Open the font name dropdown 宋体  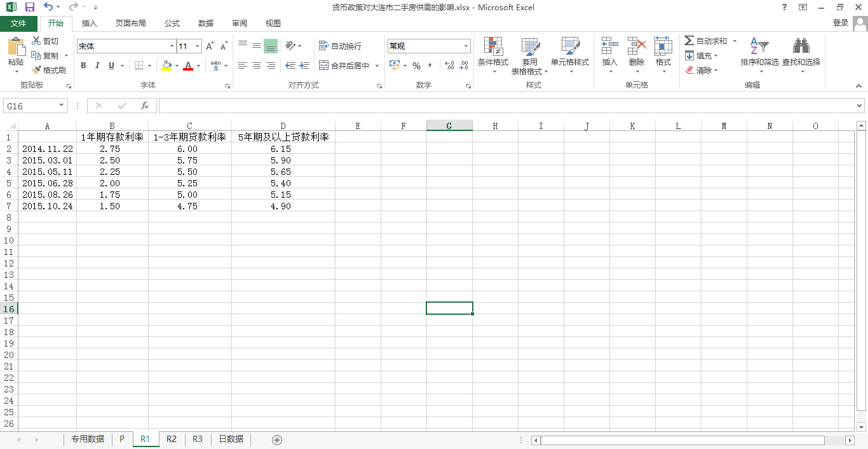tap(172, 46)
